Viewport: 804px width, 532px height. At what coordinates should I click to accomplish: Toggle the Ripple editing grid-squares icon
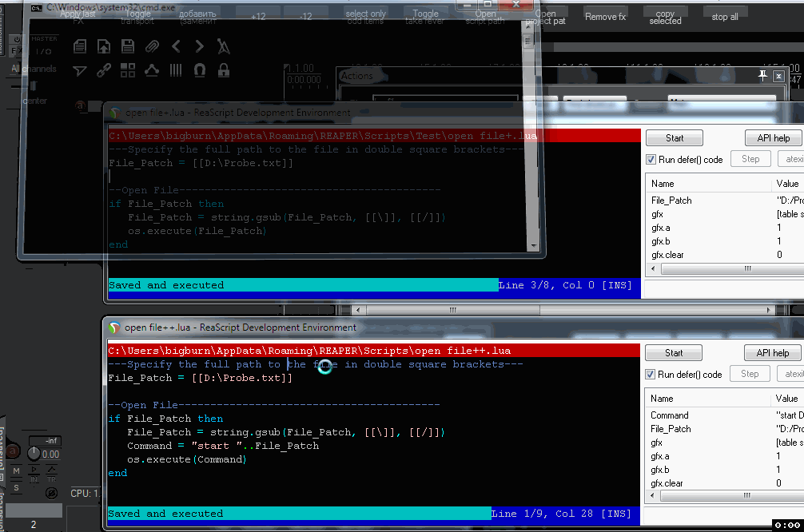(x=128, y=70)
